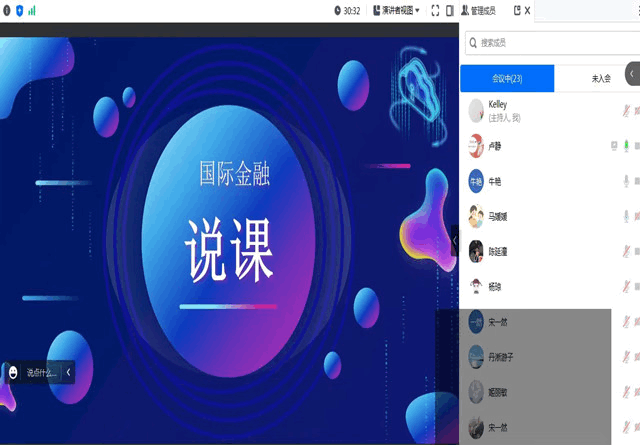Viewport: 640px width, 445px height.
Task: Toggle Kelley's muted microphone
Action: pyautogui.click(x=627, y=111)
